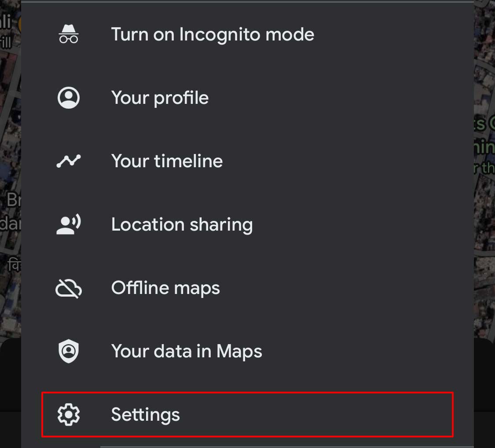Tap the profile avatar circle icon
495x448 pixels.
click(x=69, y=98)
